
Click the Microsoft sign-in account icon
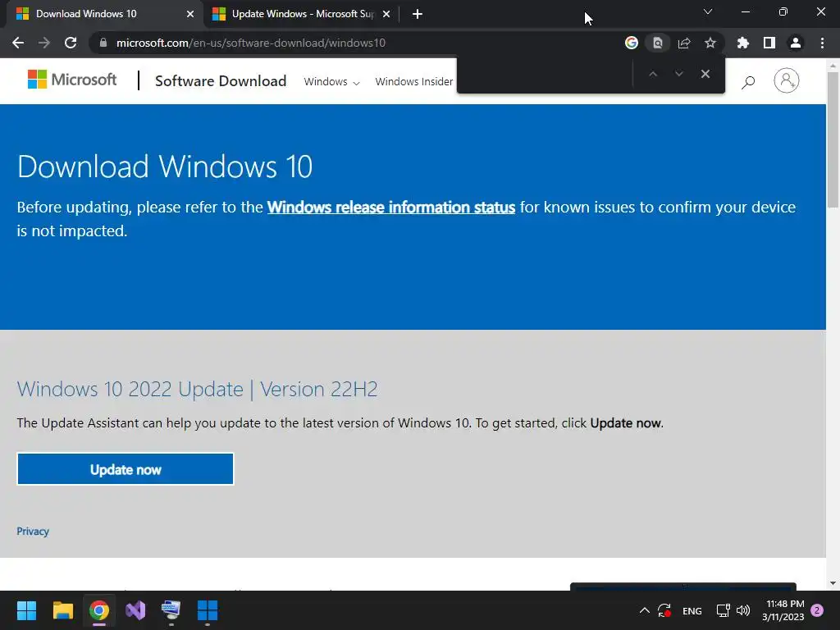click(x=787, y=81)
